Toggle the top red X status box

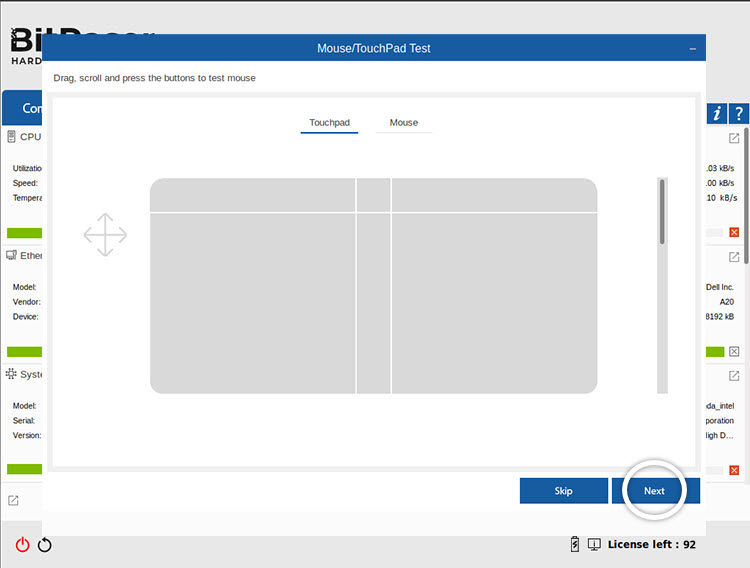coord(734,233)
